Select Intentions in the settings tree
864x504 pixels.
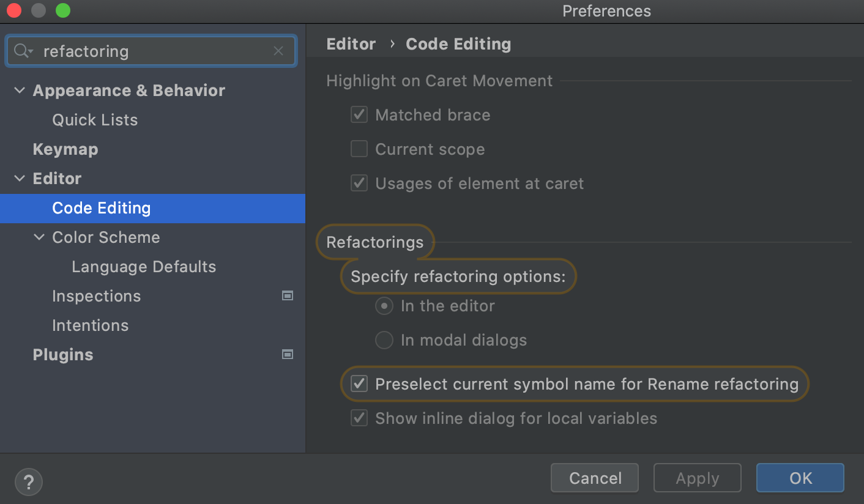click(91, 325)
